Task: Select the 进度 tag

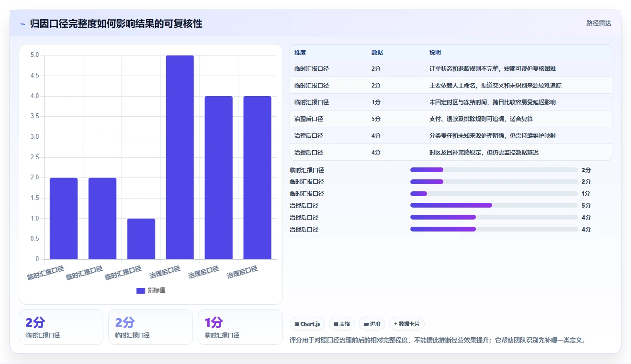Action: click(x=372, y=324)
